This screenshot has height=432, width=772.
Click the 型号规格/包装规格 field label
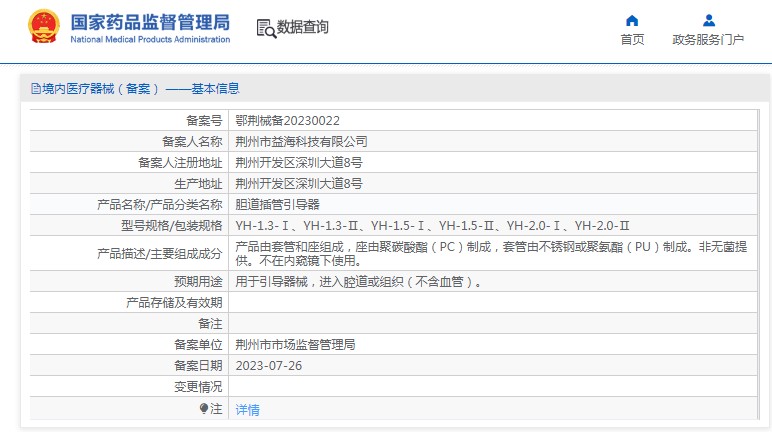(x=172, y=226)
